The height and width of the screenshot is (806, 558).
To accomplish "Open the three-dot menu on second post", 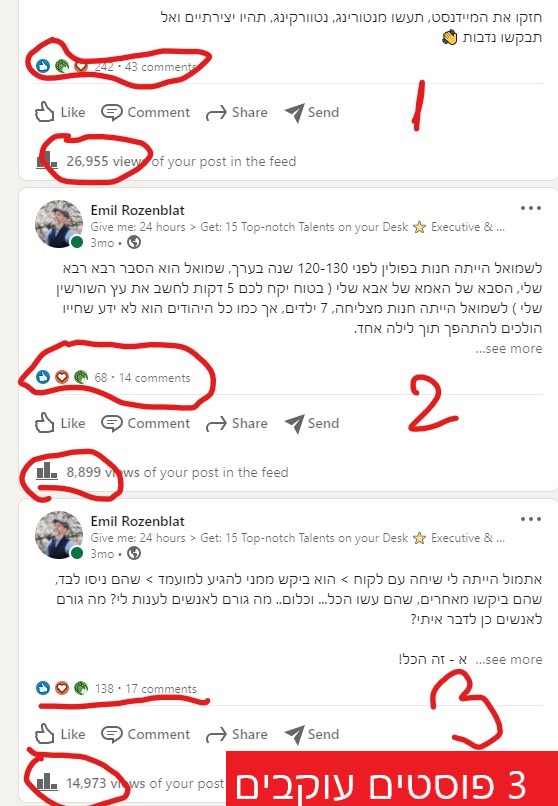I will 531,208.
